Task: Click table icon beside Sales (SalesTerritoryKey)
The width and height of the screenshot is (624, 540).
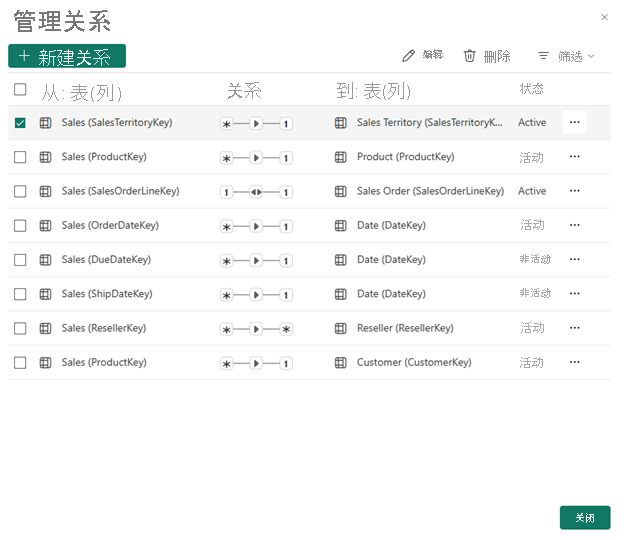Action: tap(45, 123)
